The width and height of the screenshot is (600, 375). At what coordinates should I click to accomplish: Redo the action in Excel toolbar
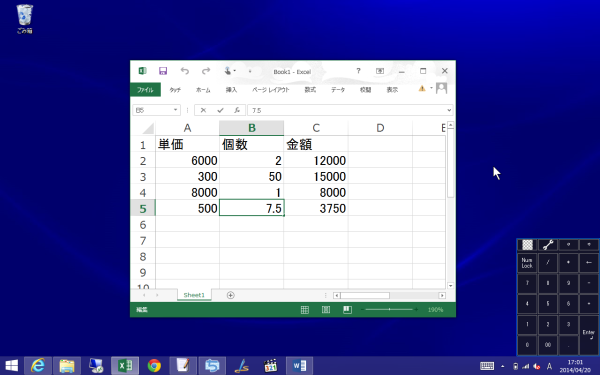point(206,71)
